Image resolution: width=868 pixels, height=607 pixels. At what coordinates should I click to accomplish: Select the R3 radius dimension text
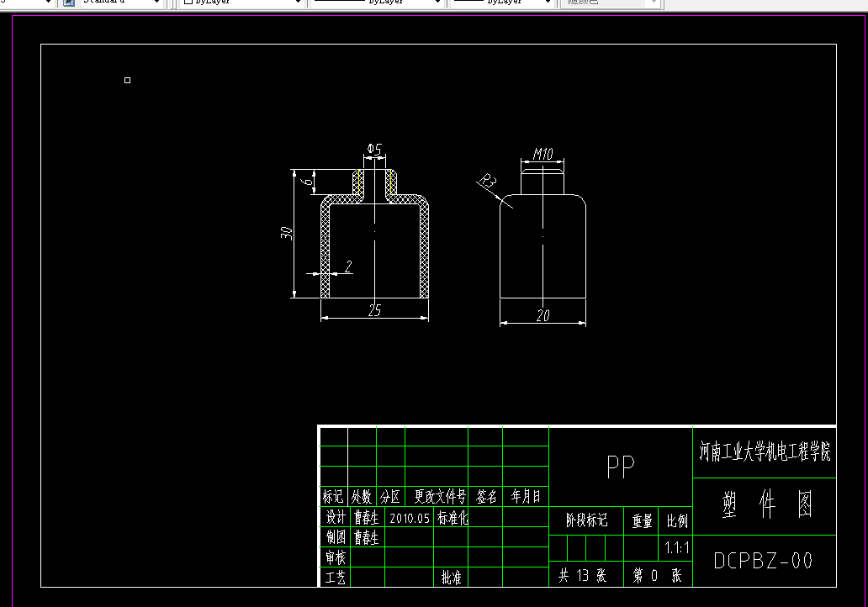coord(488,181)
